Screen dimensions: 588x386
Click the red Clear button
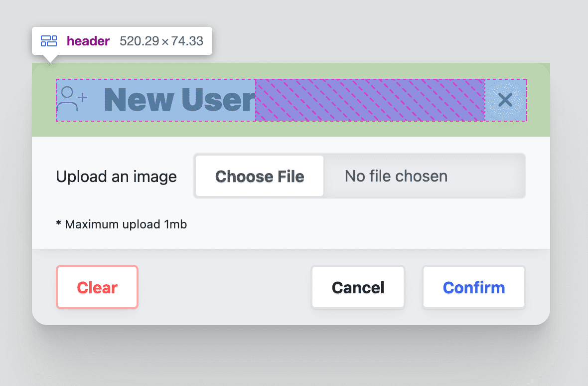pyautogui.click(x=97, y=287)
